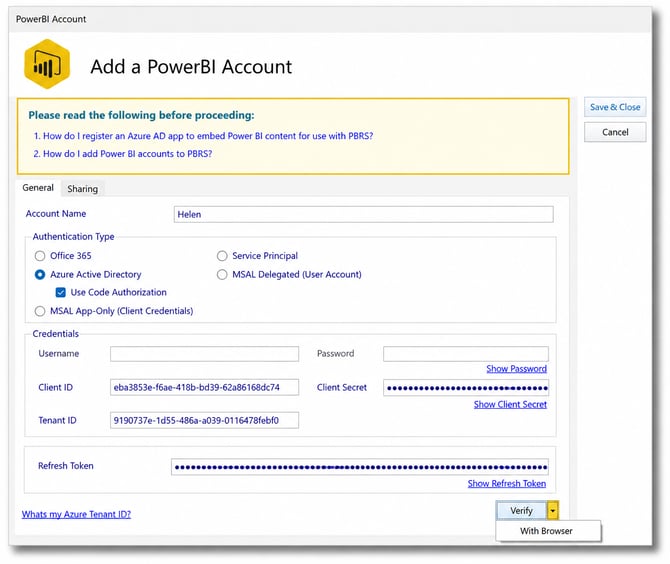The width and height of the screenshot is (670, 564).
Task: Click the Account Name field containing Helen
Action: 363,214
